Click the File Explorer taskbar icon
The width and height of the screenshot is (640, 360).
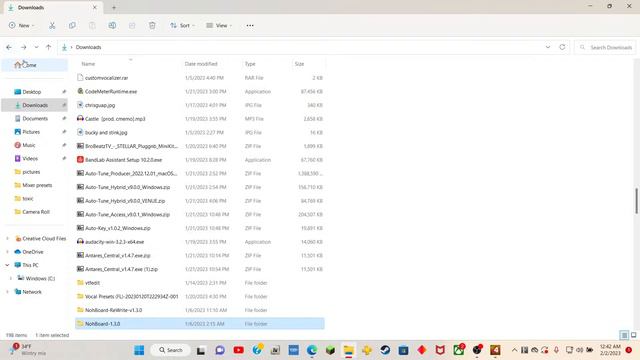(349, 350)
